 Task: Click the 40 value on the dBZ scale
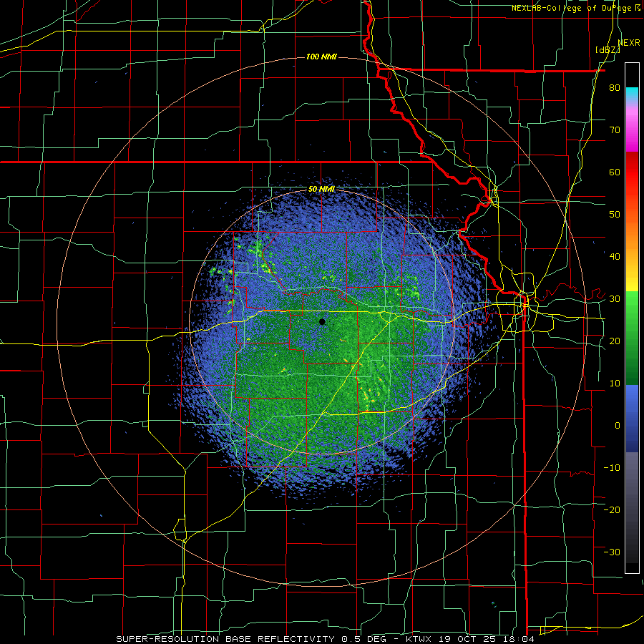coord(615,257)
